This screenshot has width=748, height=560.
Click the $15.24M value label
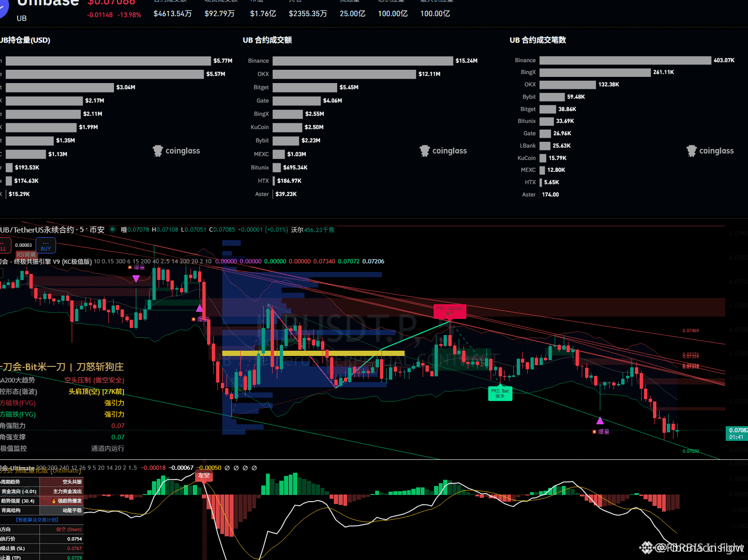click(x=466, y=61)
